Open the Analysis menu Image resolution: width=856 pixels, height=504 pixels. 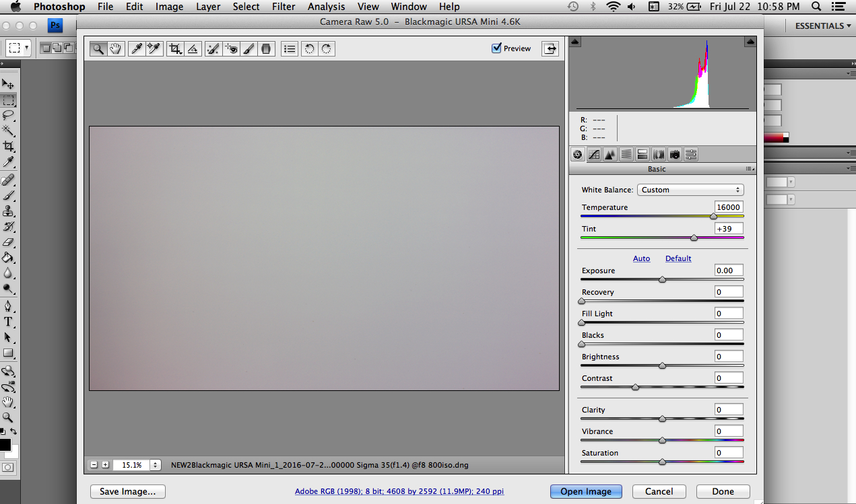(326, 7)
